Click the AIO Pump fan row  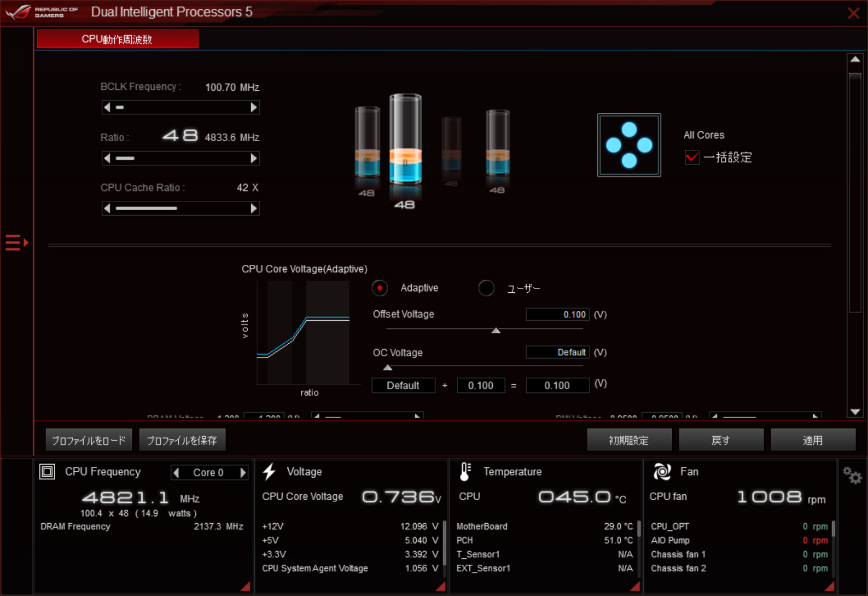point(739,540)
